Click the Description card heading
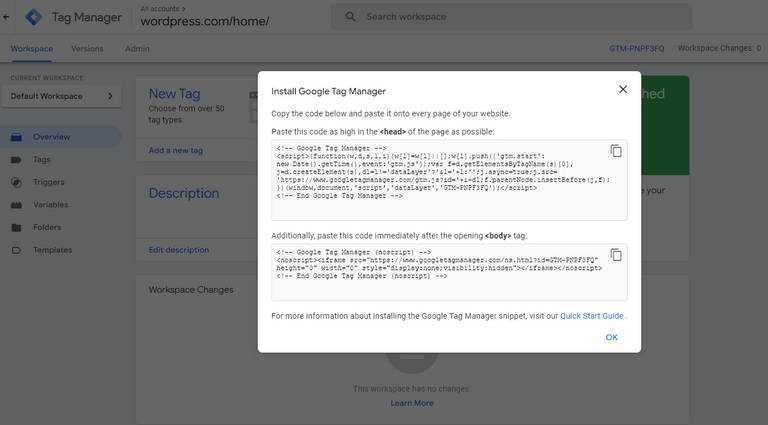The image size is (768, 425). [x=184, y=193]
